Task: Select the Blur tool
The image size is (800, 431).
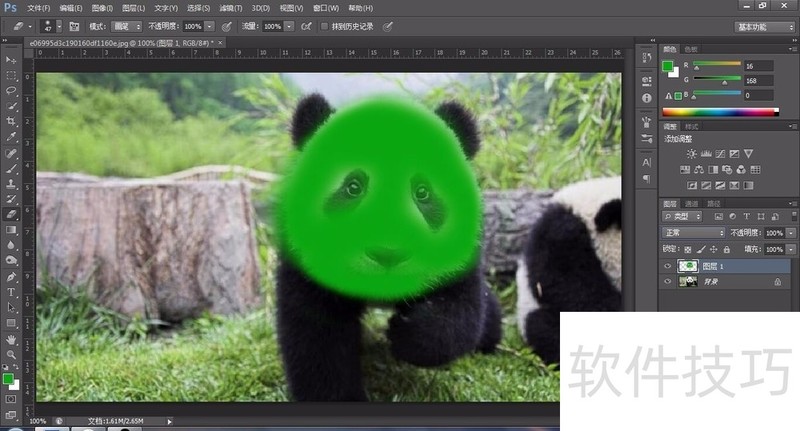Action: click(11, 245)
